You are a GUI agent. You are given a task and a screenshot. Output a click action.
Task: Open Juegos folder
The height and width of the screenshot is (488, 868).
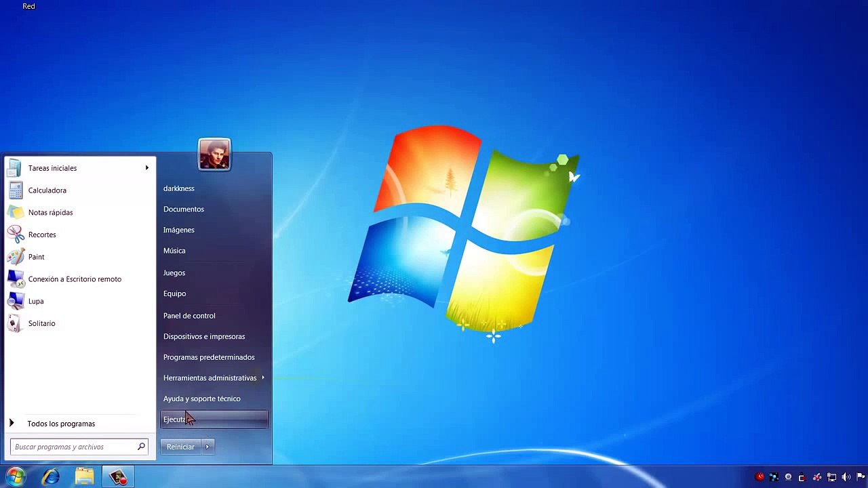click(174, 272)
